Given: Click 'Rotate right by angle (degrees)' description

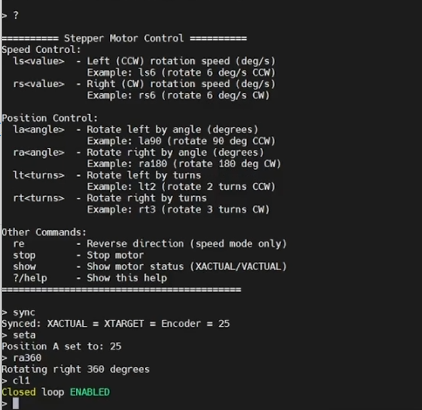Looking at the screenshot, I should click(x=175, y=153).
